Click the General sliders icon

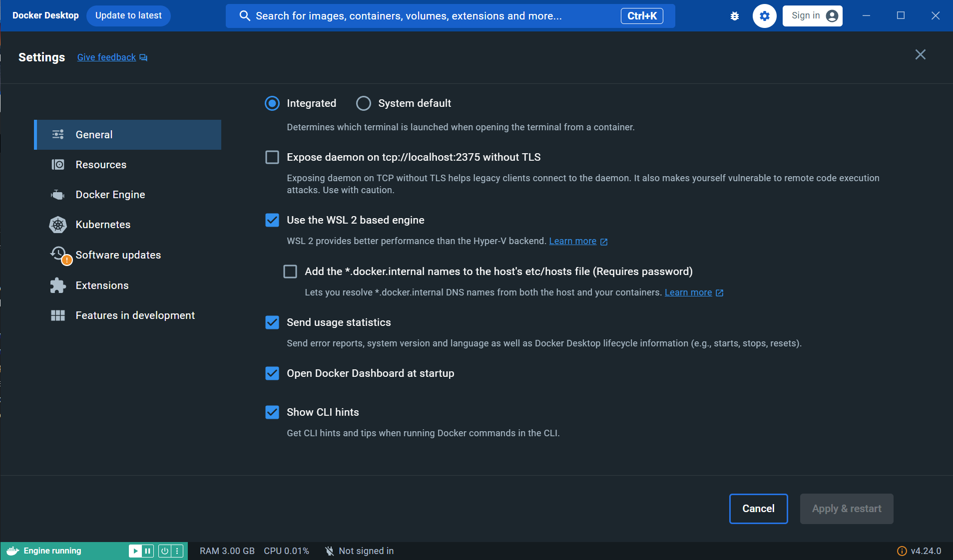pyautogui.click(x=58, y=134)
